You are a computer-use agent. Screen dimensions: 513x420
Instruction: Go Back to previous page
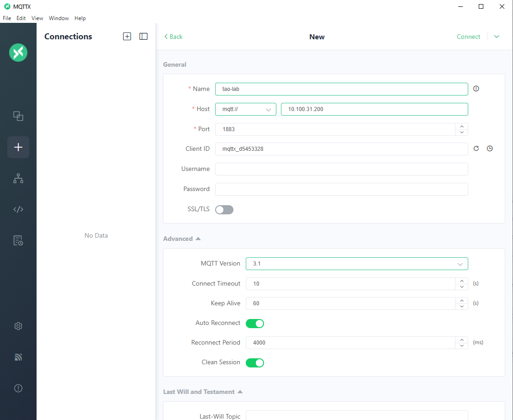174,37
